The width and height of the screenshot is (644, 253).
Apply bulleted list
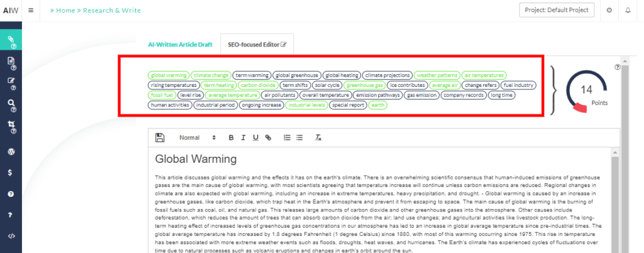pyautogui.click(x=299, y=138)
